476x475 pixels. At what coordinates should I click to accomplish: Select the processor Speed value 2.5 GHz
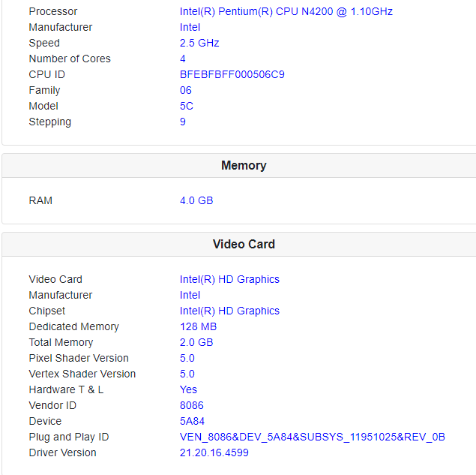tap(199, 43)
